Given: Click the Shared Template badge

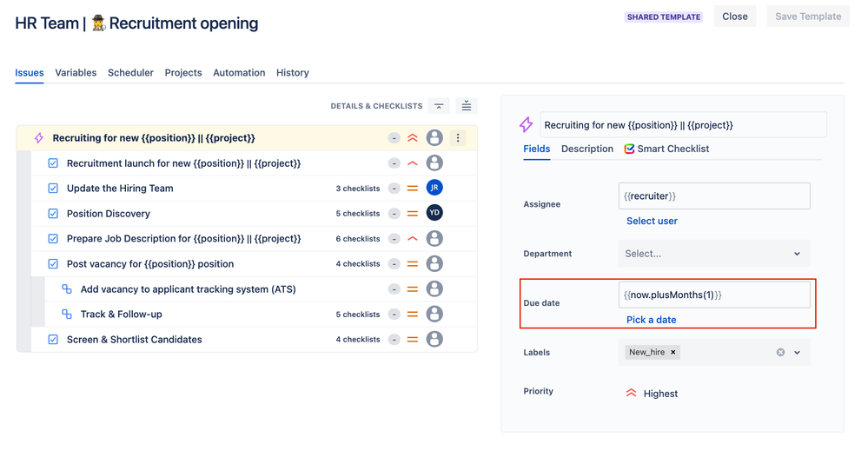Looking at the screenshot, I should [x=664, y=17].
